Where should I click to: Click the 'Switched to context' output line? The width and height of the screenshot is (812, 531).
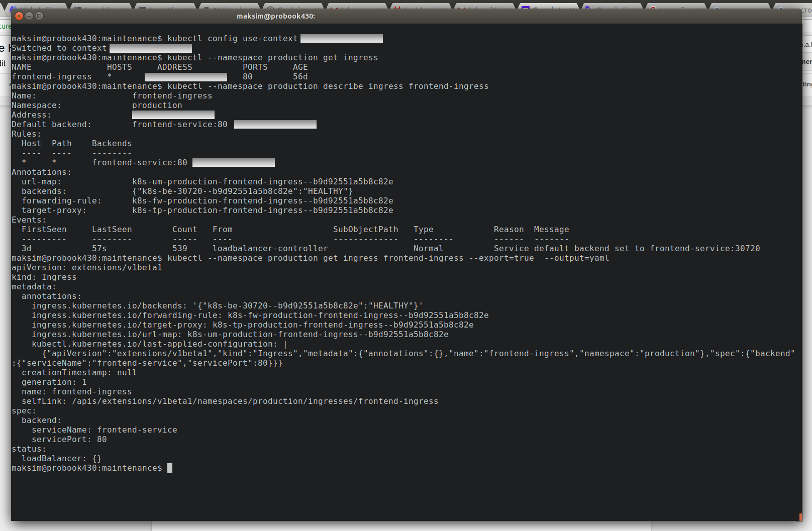coord(59,48)
